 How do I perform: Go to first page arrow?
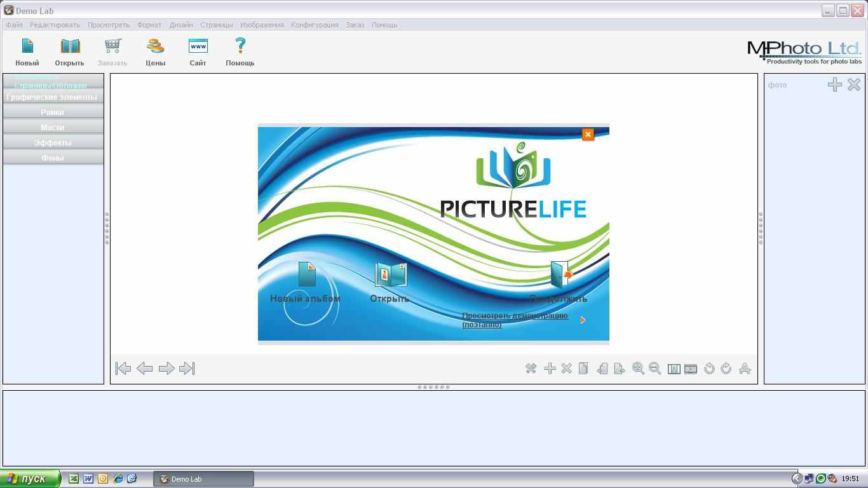(x=123, y=369)
